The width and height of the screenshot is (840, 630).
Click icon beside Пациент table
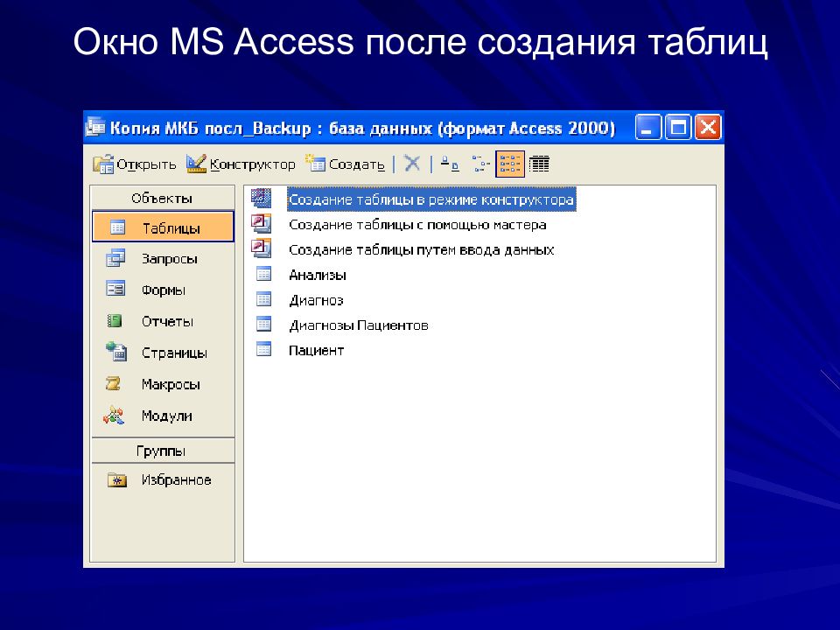click(x=263, y=349)
